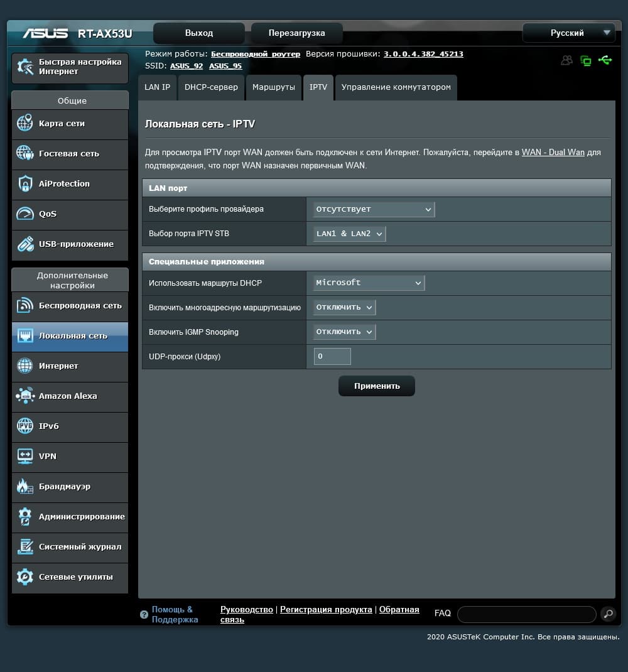Open the Руководство manual link
628x672 pixels.
(246, 609)
